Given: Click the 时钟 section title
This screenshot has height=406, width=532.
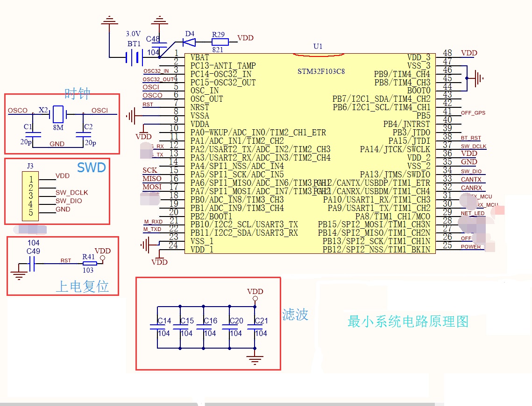Looking at the screenshot, I should pos(78,93).
